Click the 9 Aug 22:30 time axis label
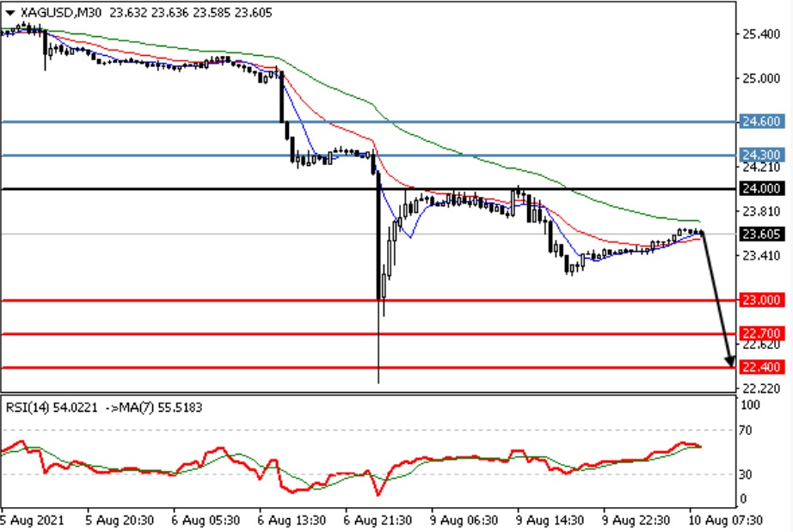This screenshot has width=793, height=532. tap(636, 520)
